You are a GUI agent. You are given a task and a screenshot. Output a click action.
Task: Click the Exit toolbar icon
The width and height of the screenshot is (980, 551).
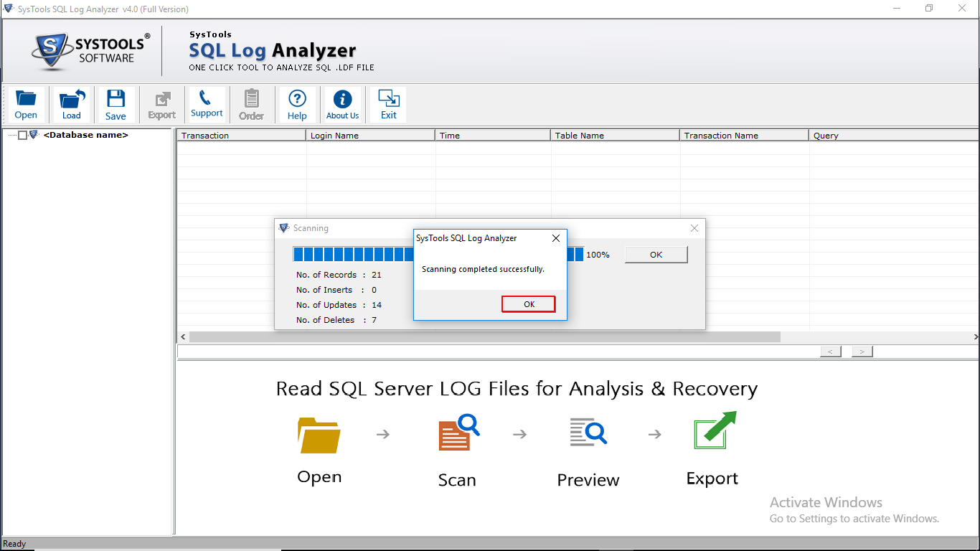(389, 105)
